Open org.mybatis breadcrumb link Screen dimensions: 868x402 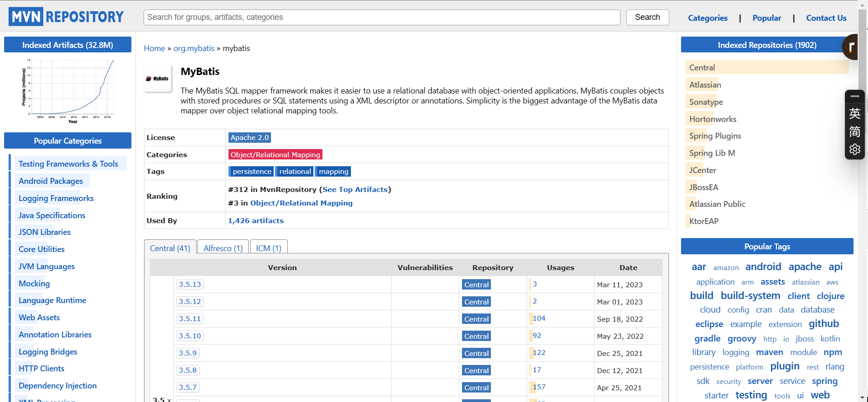[x=194, y=48]
